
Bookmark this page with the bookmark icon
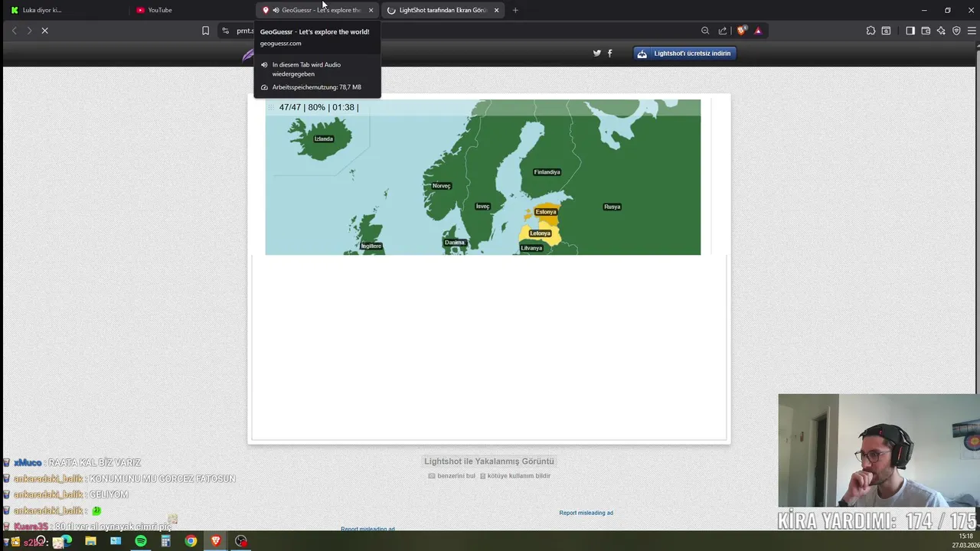click(205, 31)
